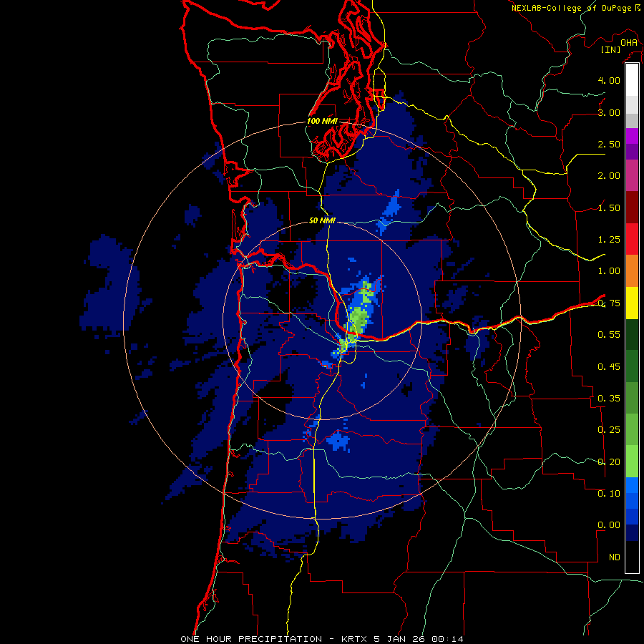Click the green precipitation core near radar center
This screenshot has width=644, height=644.
359,318
